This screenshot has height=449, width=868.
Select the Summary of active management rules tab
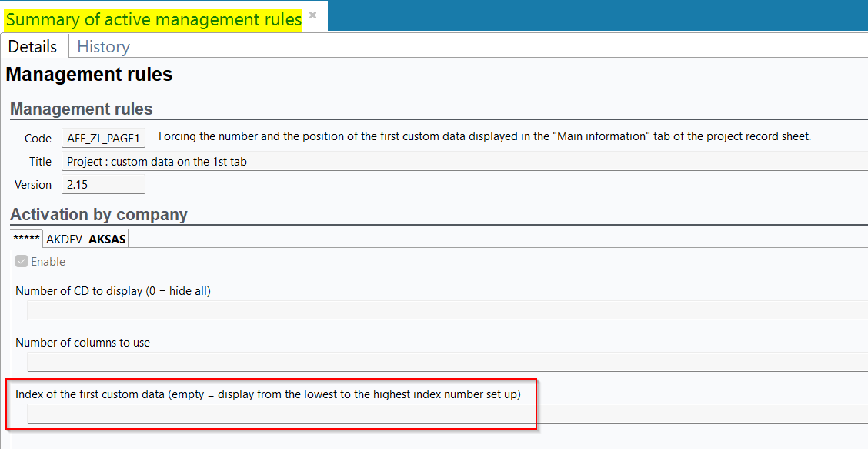click(x=153, y=20)
